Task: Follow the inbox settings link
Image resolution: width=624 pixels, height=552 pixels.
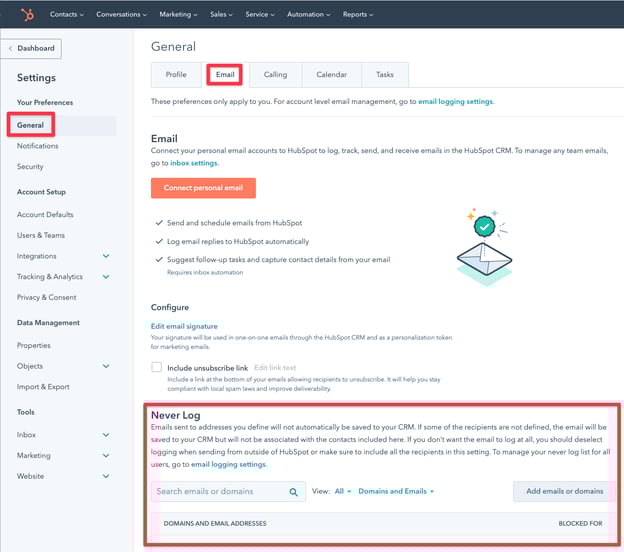Action: pyautogui.click(x=194, y=163)
